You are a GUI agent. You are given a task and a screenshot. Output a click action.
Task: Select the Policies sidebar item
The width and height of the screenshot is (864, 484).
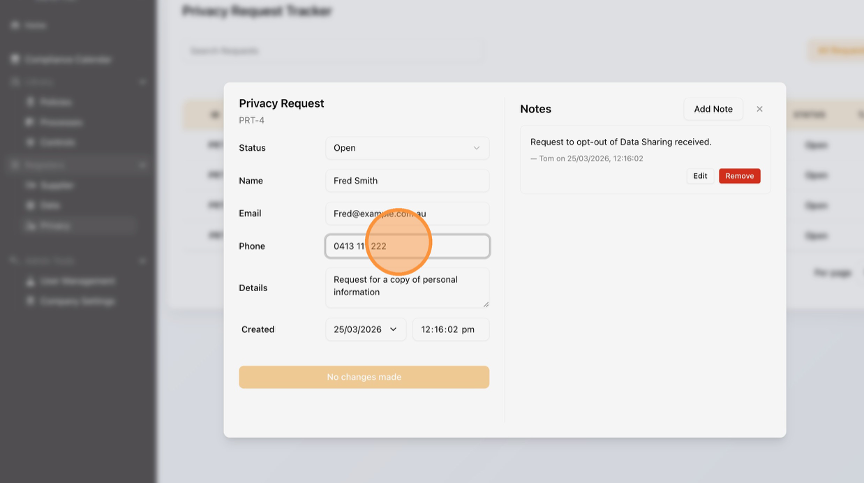coord(56,102)
